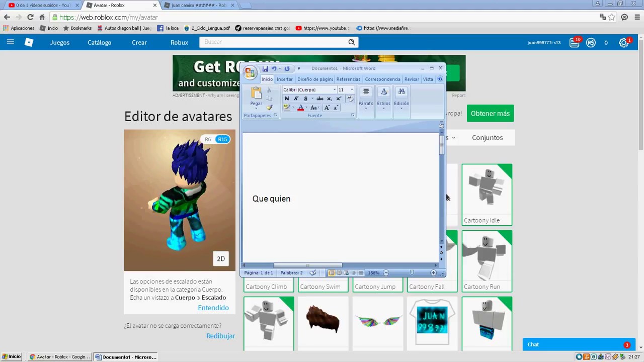
Task: Toggle subscript formatting in Word
Action: tap(329, 99)
